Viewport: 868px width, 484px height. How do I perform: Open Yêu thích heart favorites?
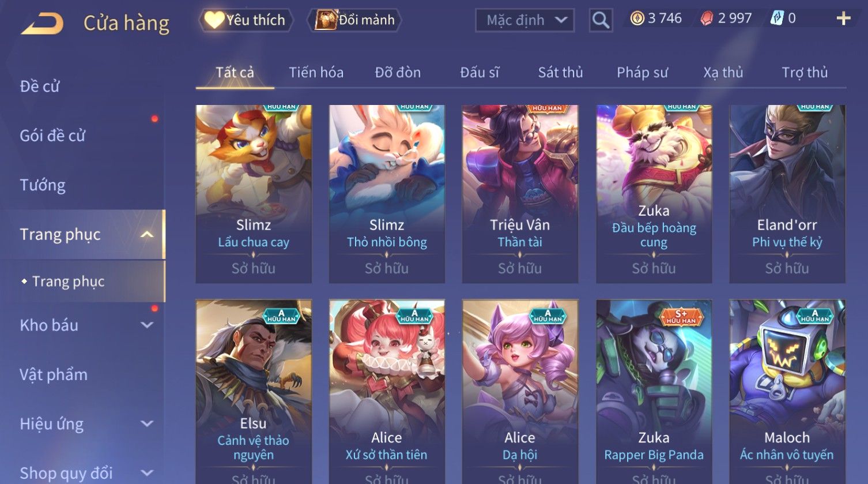coord(246,20)
